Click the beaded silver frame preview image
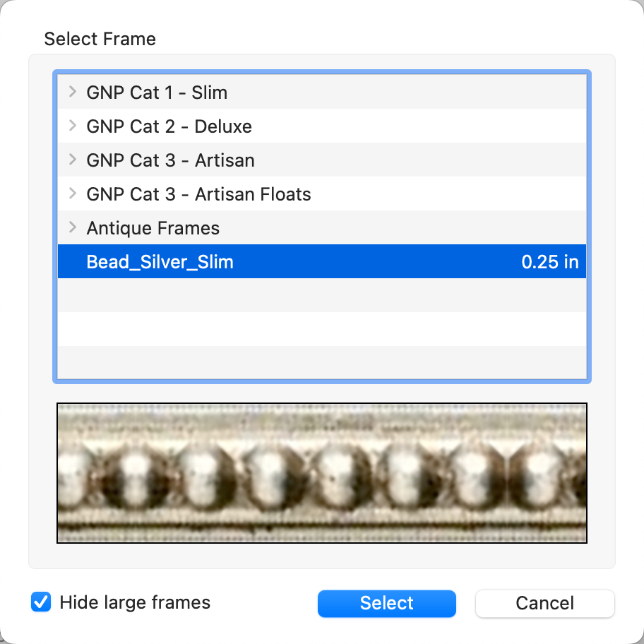Viewport: 644px width, 644px height. [322, 473]
